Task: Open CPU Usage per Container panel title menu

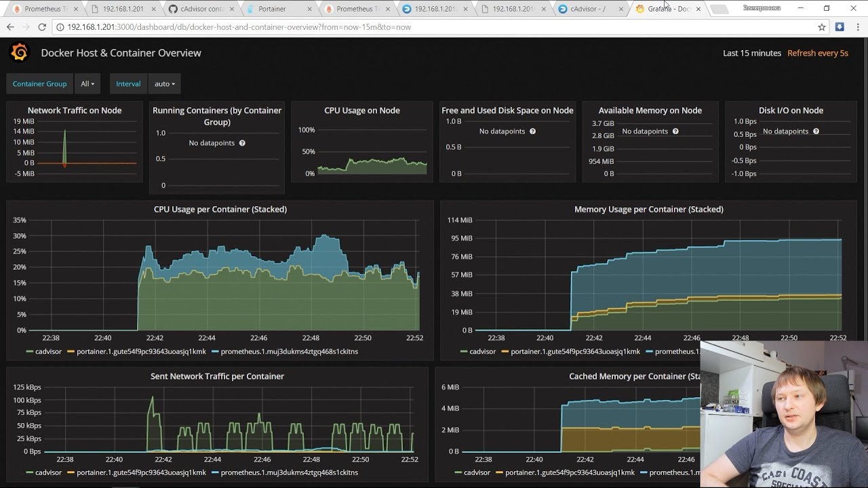Action: pos(220,209)
